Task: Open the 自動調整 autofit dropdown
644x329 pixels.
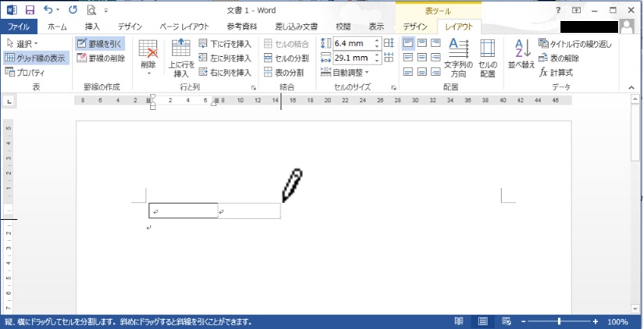Action: [x=344, y=73]
